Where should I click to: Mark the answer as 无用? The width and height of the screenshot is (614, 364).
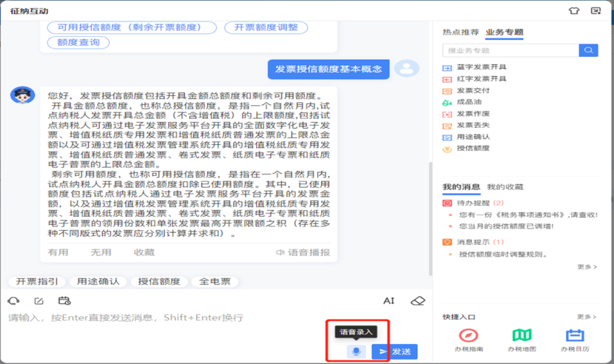[x=101, y=253]
